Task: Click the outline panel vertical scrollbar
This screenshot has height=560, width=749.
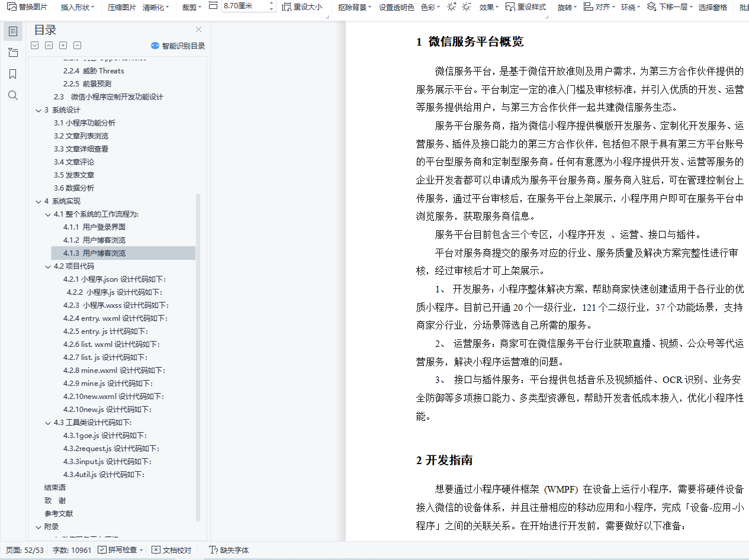Action: coord(198,357)
